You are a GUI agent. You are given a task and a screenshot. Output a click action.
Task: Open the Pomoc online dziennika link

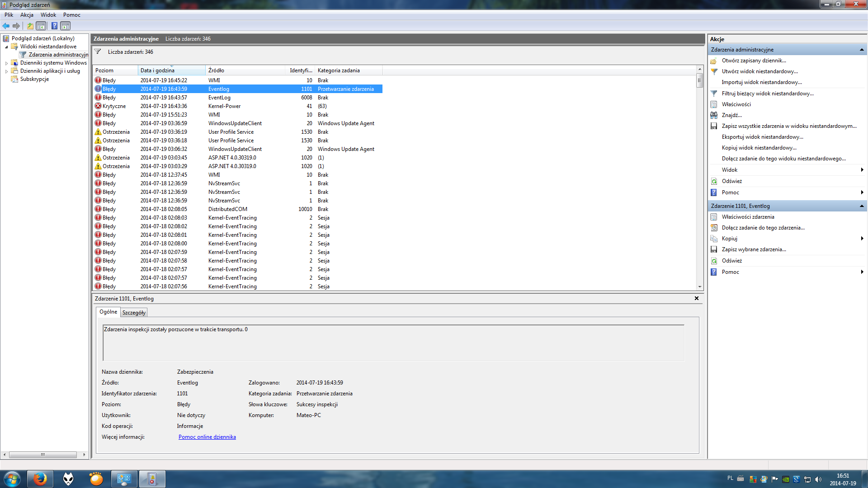tap(207, 437)
